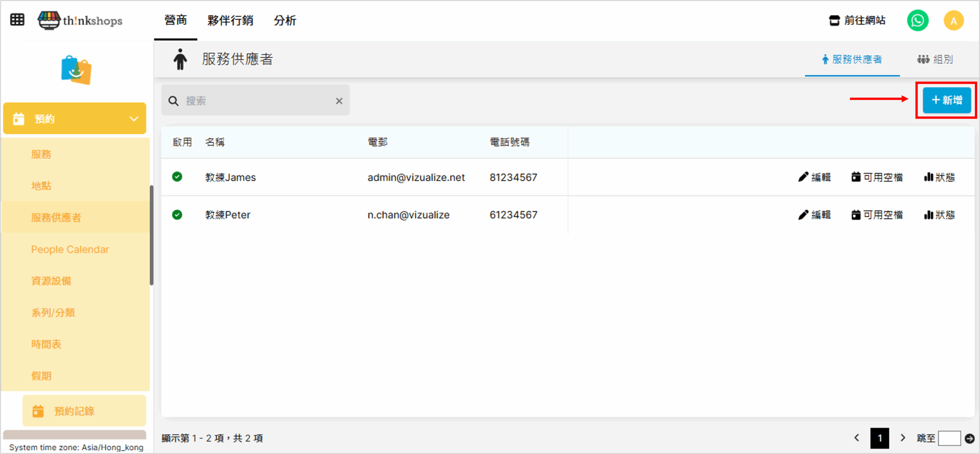Clear search with the X icon
The width and height of the screenshot is (980, 454).
point(339,101)
